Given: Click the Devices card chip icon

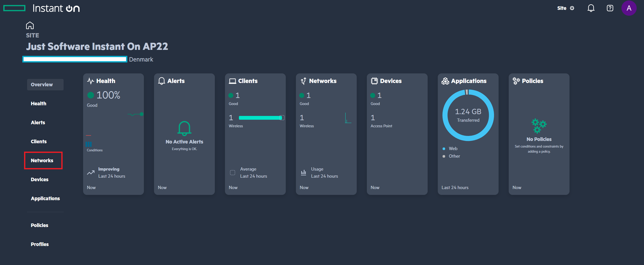Looking at the screenshot, I should point(374,81).
